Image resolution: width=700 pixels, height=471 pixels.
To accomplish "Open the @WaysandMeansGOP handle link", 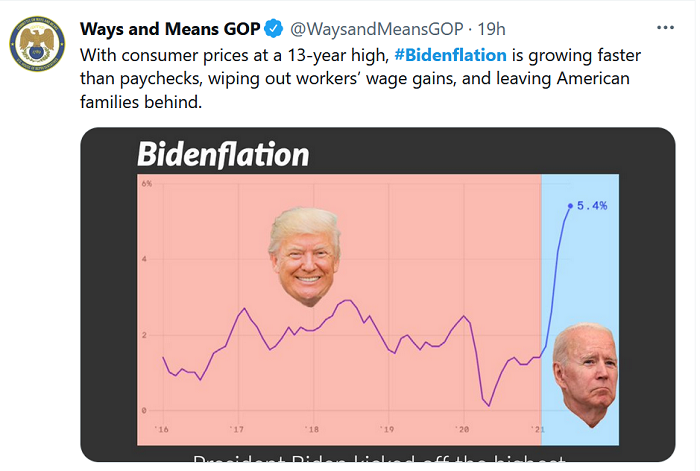I will [377, 29].
